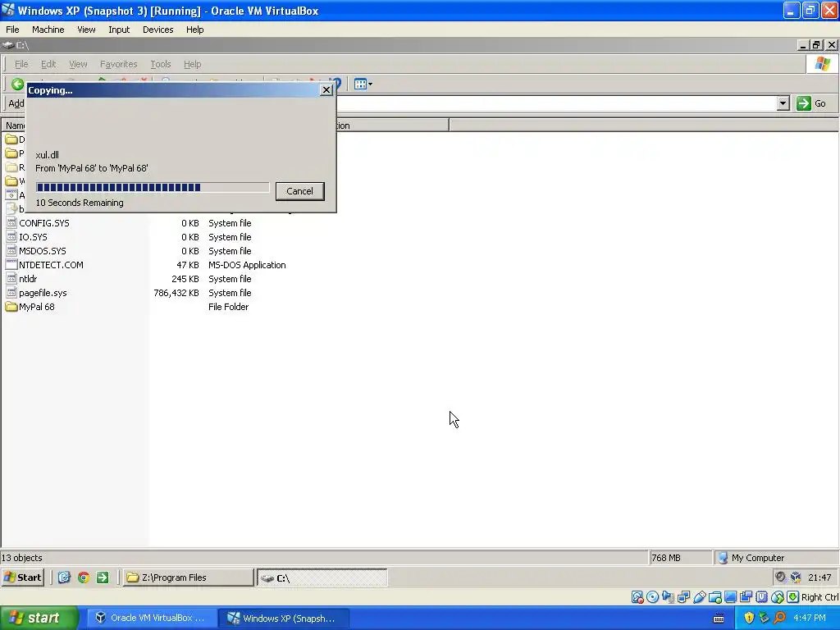Click the keyboard capture host key indicator
840x630 pixels.
tap(792, 597)
